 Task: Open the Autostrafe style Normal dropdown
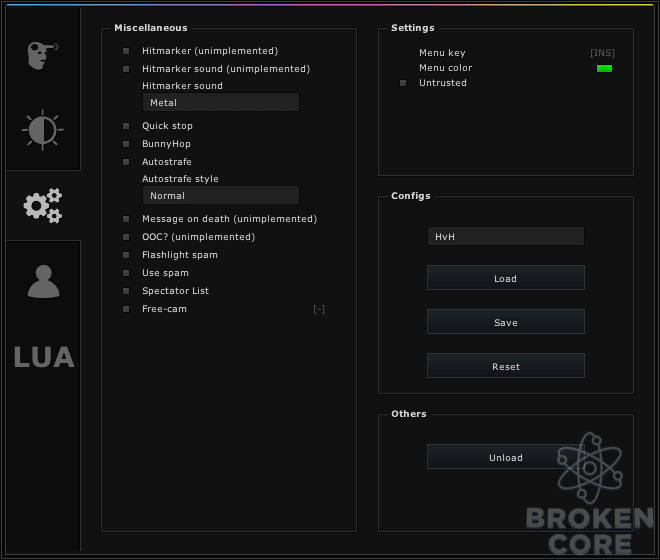pos(221,195)
